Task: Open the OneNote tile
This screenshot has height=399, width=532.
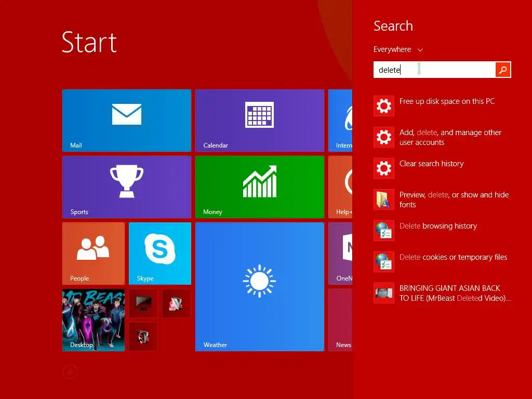Action: point(340,254)
